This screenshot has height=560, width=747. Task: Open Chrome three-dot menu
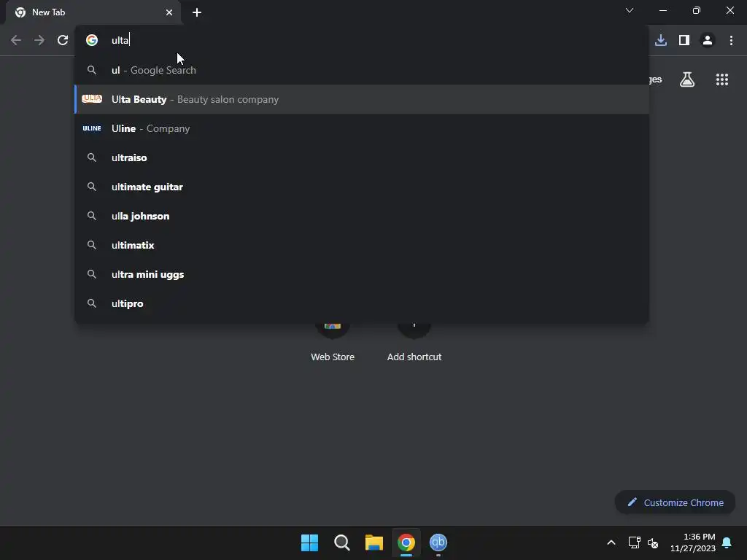(731, 41)
